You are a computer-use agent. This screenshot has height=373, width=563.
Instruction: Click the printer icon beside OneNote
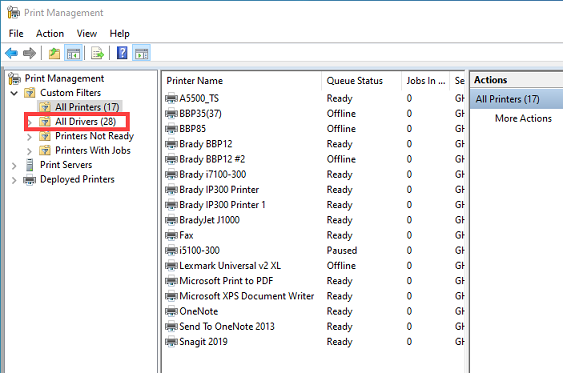click(x=171, y=311)
